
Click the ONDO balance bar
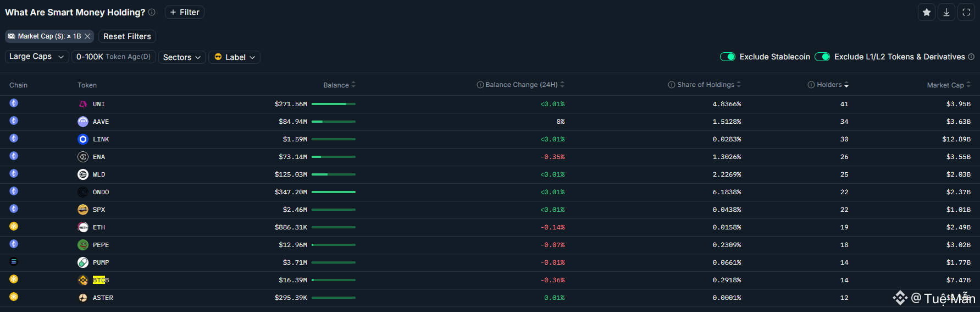point(333,192)
